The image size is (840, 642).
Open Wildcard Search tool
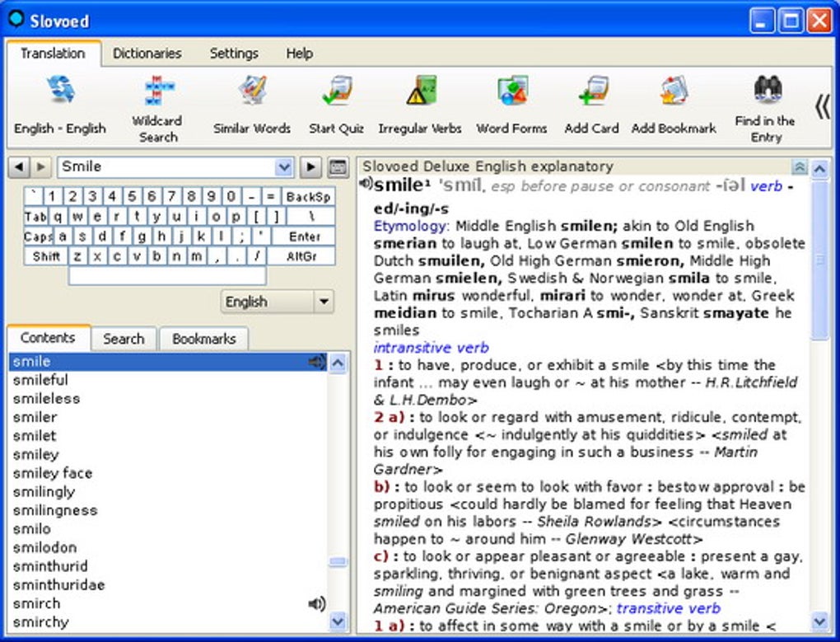point(157,109)
